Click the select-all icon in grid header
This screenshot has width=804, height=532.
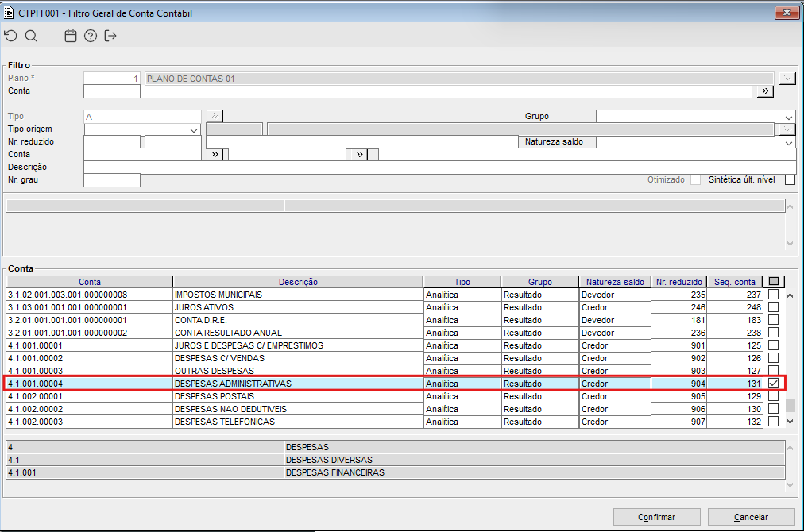click(x=774, y=281)
